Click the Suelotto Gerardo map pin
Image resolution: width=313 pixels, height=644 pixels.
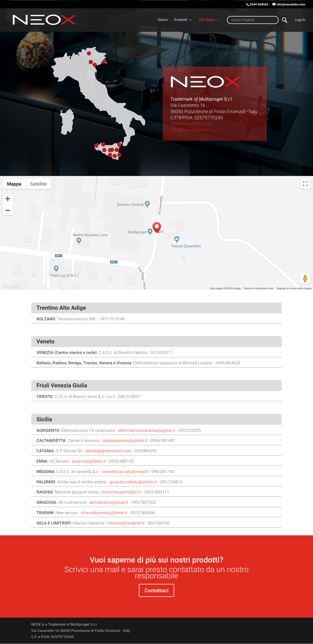coord(147,204)
